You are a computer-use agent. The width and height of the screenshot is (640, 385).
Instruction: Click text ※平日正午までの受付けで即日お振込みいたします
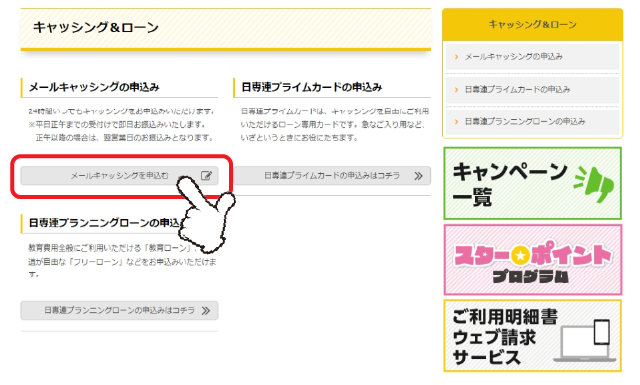tap(117, 124)
